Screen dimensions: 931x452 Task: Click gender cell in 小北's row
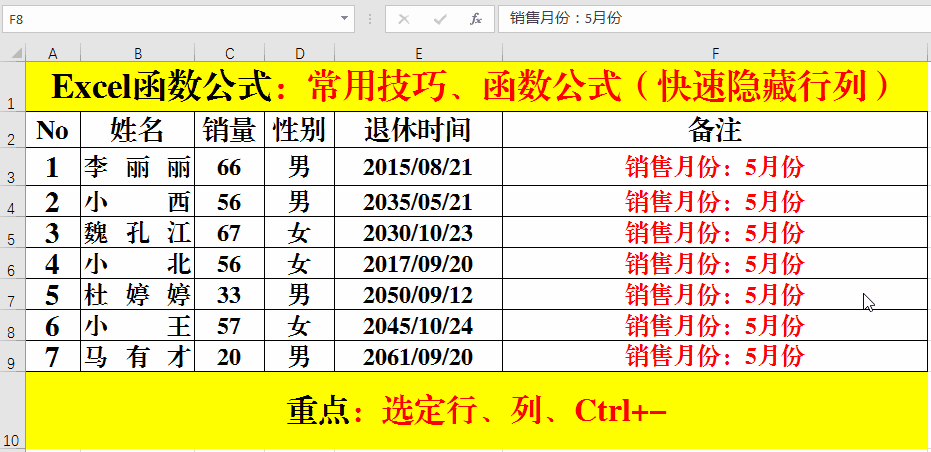[300, 263]
